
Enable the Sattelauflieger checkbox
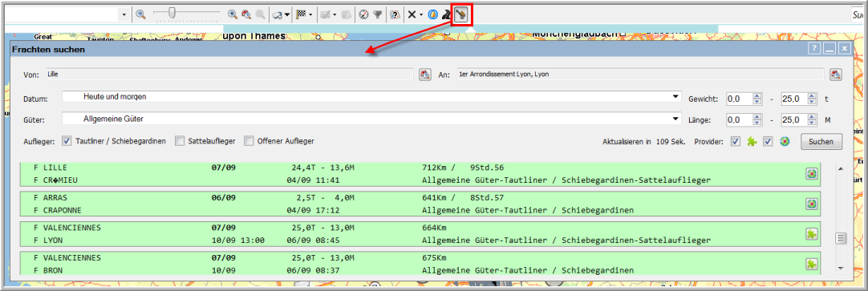[180, 141]
